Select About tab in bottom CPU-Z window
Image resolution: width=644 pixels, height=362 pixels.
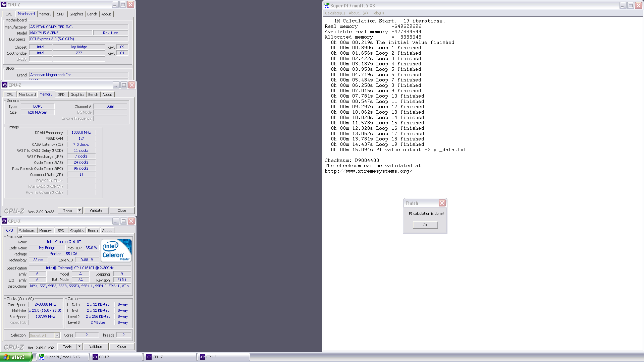[107, 231]
